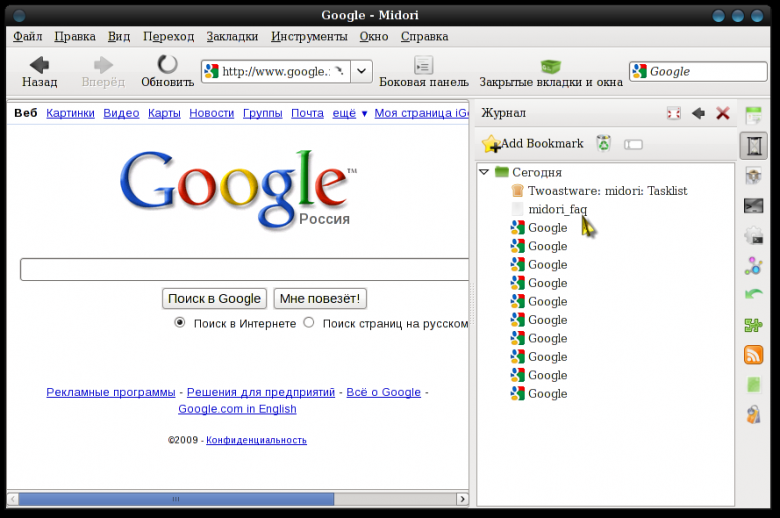Go back with the Назад arrow
This screenshot has height=518, width=780.
click(x=39, y=72)
